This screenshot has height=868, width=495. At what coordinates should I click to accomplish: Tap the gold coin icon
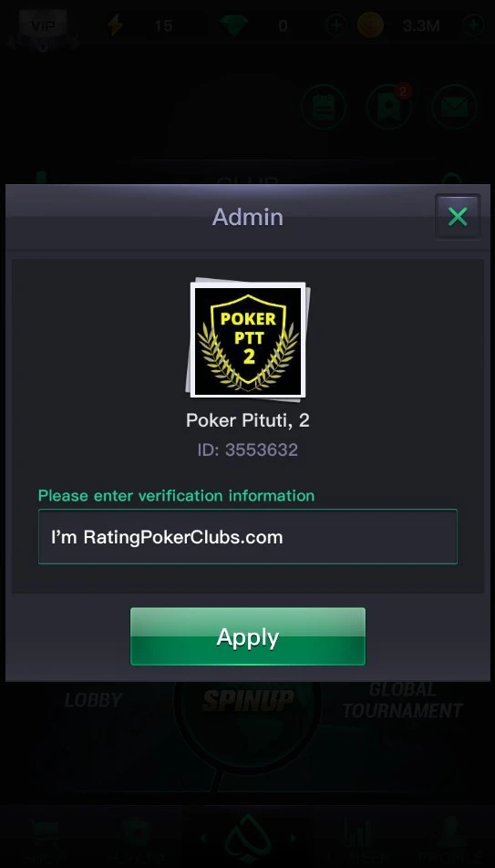(x=370, y=26)
